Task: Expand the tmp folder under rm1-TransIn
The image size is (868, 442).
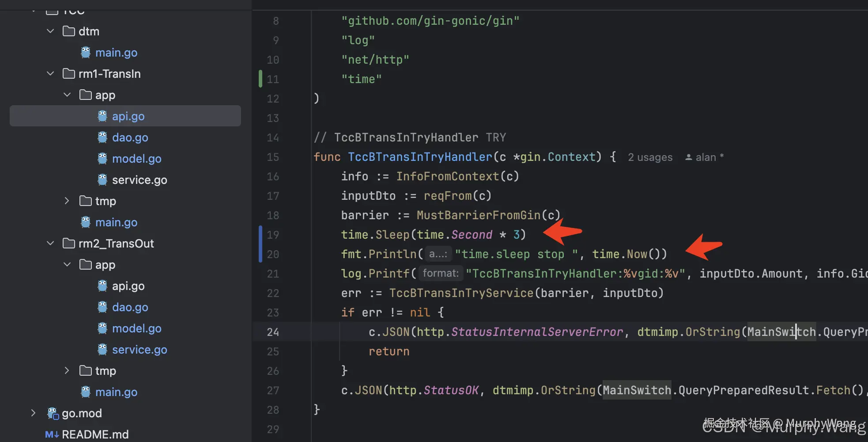Action: tap(67, 201)
